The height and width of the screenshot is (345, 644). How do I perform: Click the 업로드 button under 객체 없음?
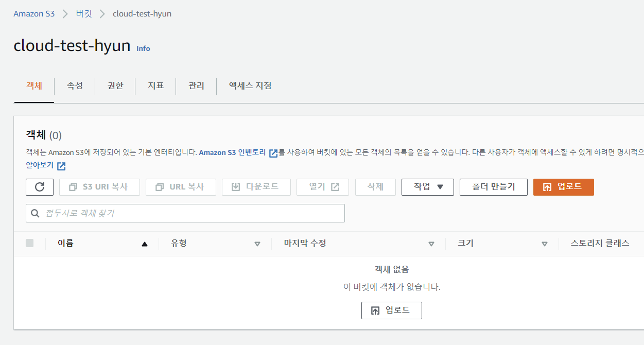coord(392,310)
